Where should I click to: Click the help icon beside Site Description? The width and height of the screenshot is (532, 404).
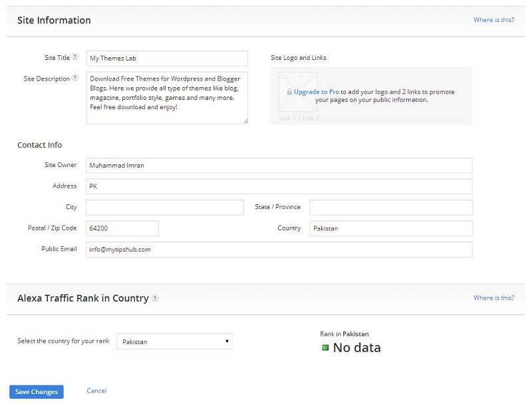coord(74,79)
